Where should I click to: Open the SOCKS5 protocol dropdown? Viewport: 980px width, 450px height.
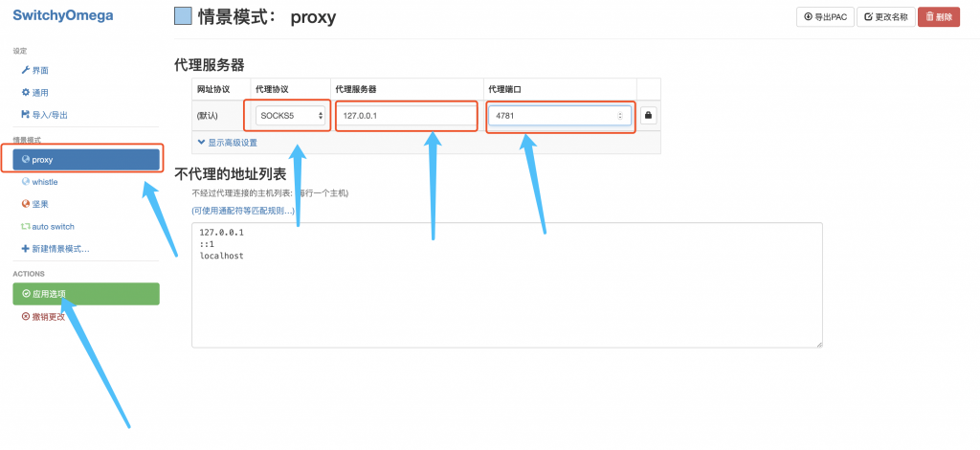click(x=291, y=116)
